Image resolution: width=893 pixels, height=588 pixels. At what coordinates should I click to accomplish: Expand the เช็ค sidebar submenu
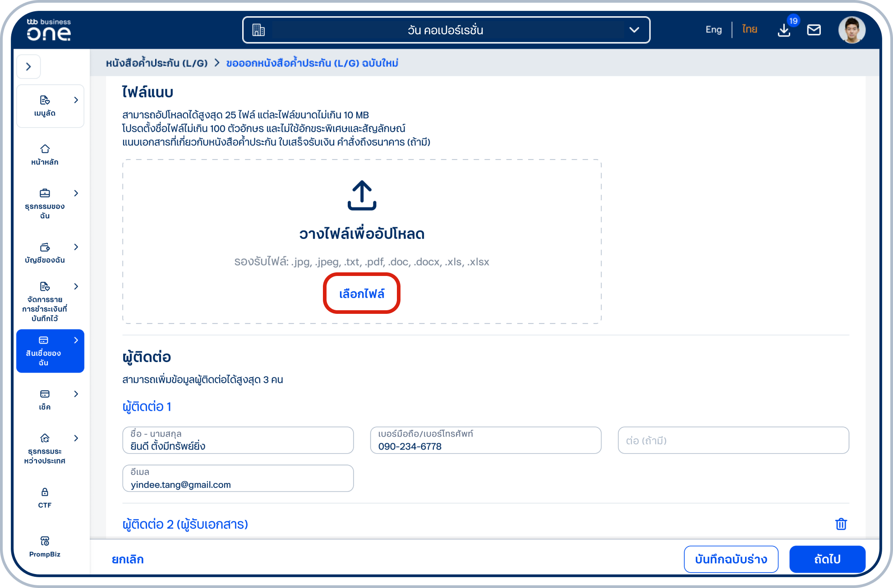coord(76,394)
